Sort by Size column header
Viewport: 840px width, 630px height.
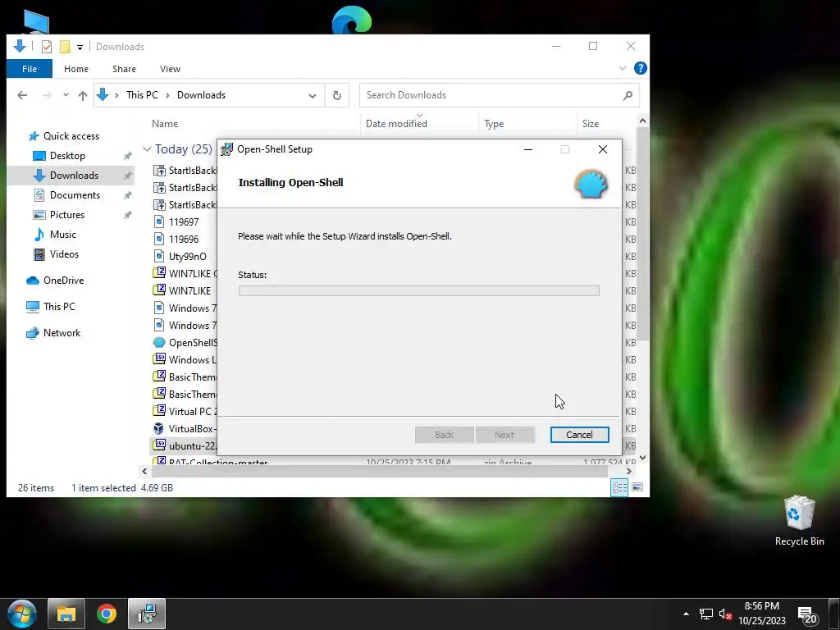(591, 124)
